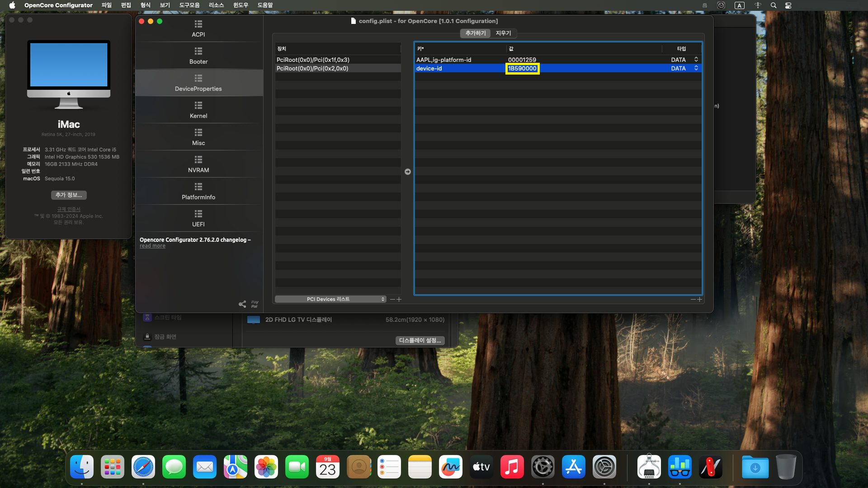Remove property with minus under key table
This screenshot has height=488, width=868.
pyautogui.click(x=693, y=299)
